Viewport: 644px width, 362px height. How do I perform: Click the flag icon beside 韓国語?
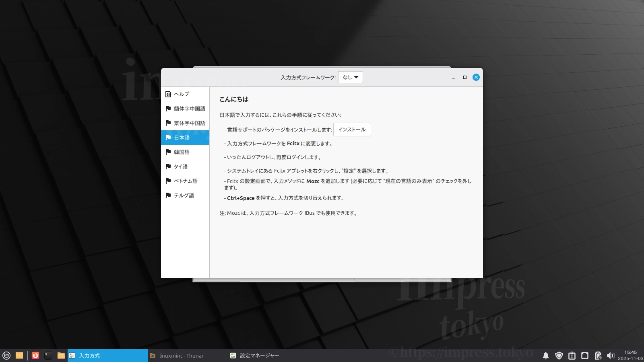pos(168,152)
